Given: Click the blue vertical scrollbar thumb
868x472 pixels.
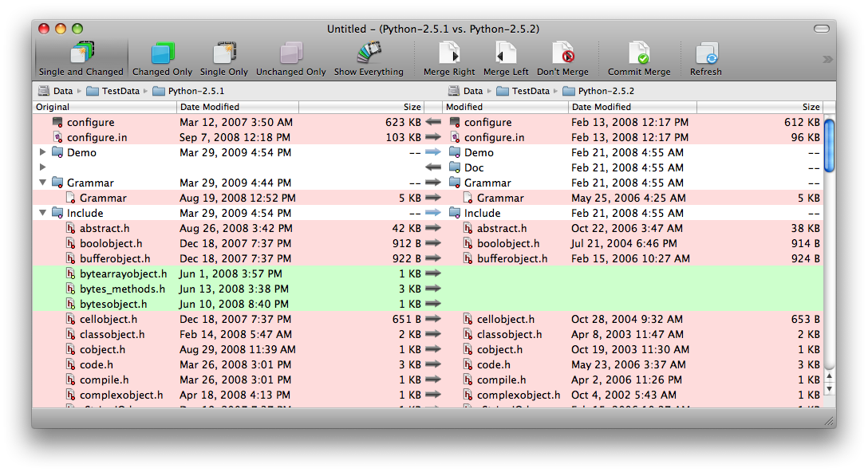Looking at the screenshot, I should click(x=829, y=145).
